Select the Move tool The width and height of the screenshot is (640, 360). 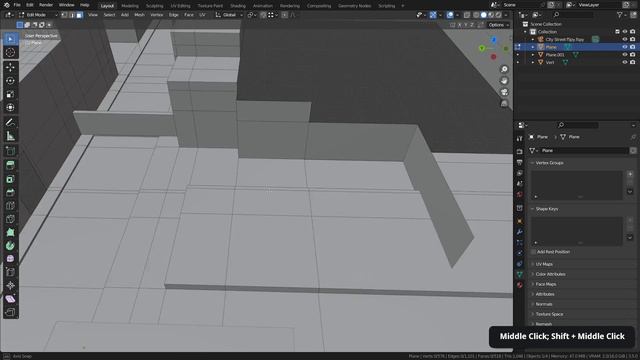10,67
